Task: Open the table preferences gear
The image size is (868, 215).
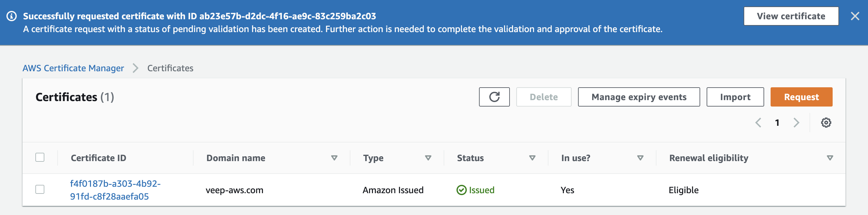Action: tap(825, 123)
